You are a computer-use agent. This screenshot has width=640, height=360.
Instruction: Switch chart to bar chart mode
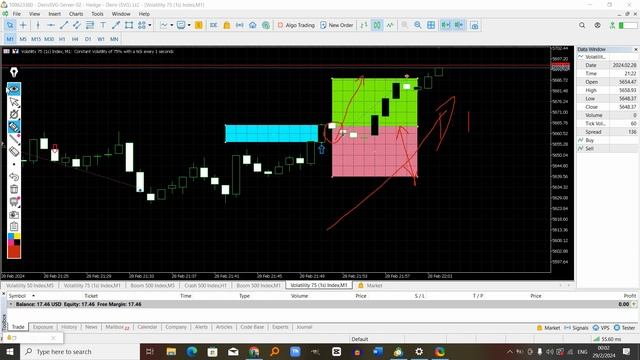pos(363,25)
